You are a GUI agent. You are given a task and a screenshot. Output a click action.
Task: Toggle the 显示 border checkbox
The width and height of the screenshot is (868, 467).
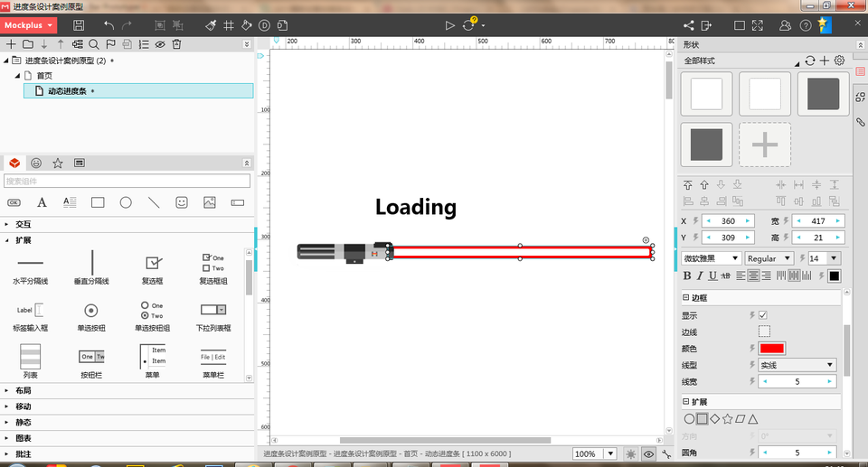763,315
